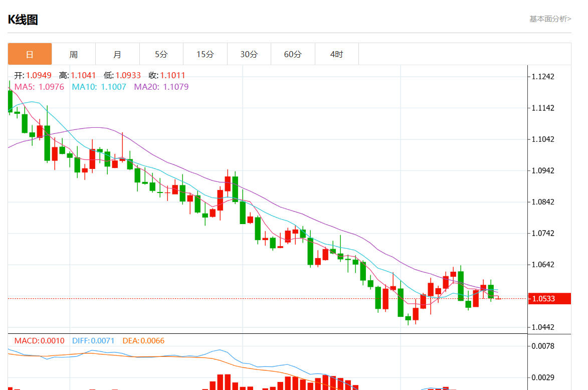Click the 1.0842 price axis label

543,202
